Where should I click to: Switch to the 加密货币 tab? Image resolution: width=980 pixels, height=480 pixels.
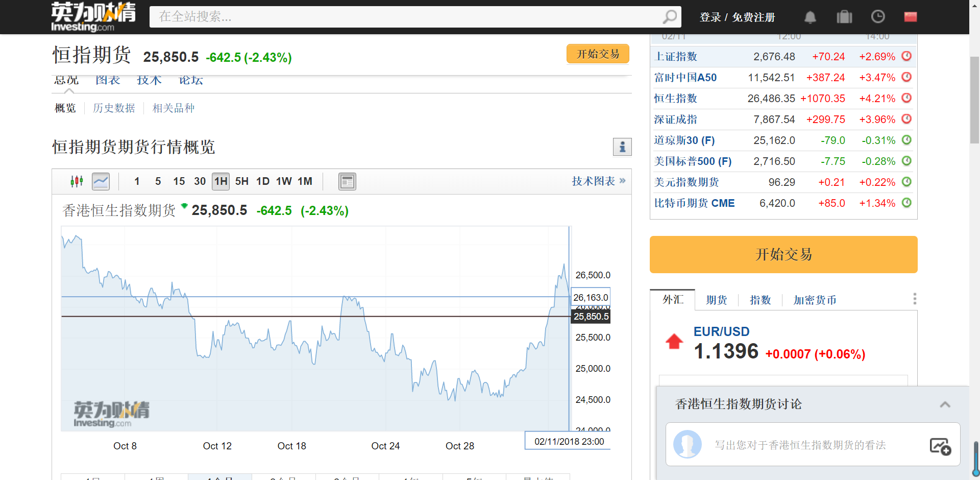[x=815, y=300]
